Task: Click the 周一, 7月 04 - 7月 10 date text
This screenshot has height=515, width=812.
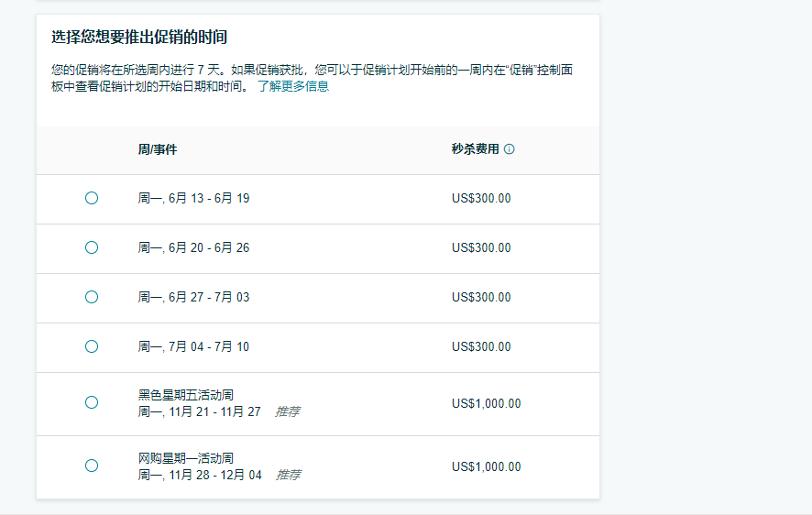Action: 193,346
